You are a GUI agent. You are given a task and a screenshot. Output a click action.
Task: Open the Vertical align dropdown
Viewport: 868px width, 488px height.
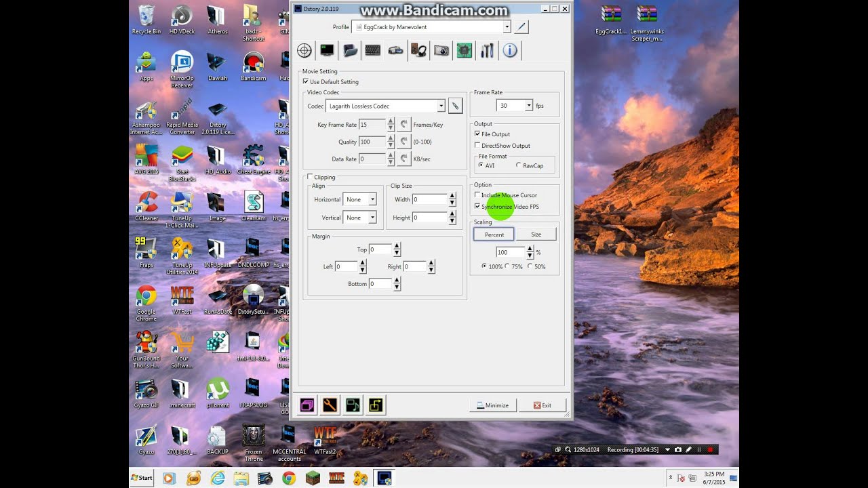372,218
